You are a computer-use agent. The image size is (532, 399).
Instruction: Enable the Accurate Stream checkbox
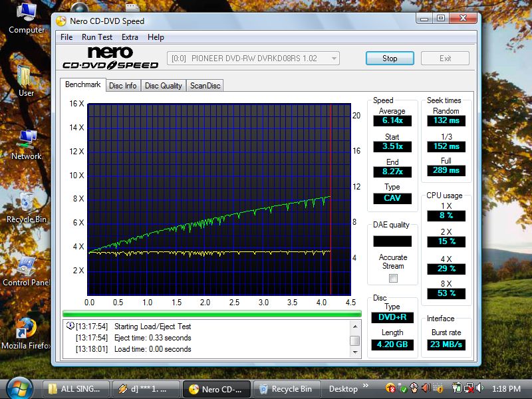pyautogui.click(x=393, y=279)
